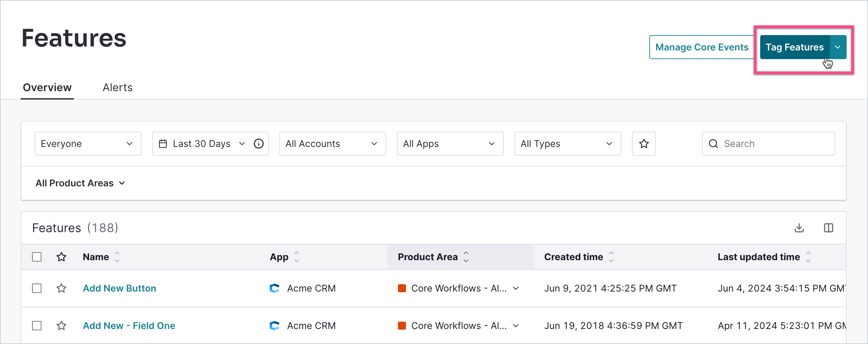Favorite Add New Button using its star icon

61,288
